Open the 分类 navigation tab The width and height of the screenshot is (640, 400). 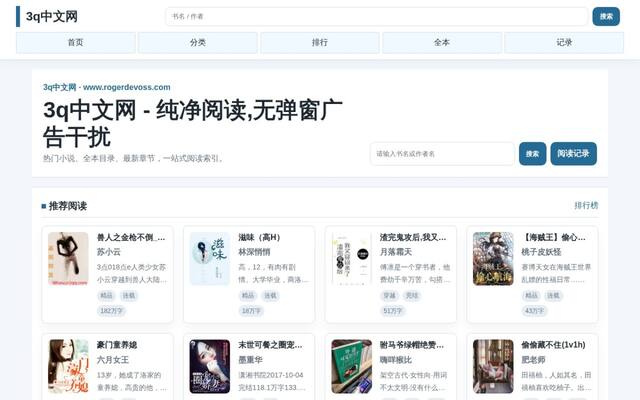coord(198,42)
